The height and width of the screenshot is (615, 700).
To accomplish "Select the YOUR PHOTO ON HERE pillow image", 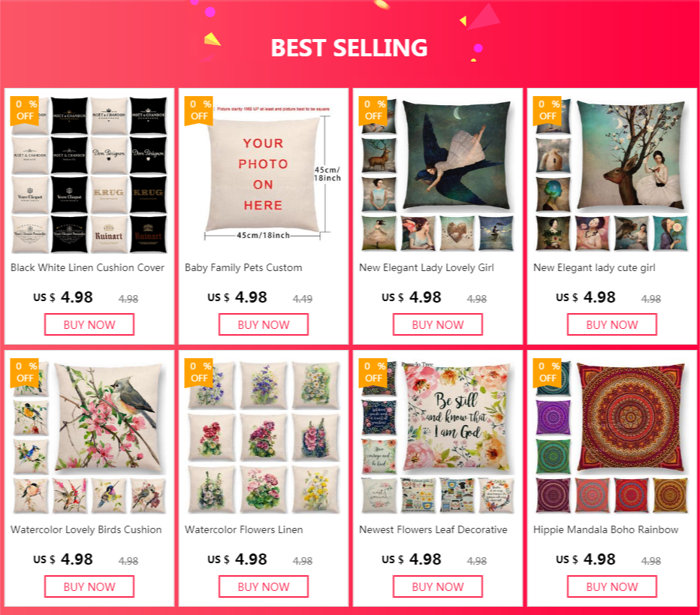I will [264, 174].
